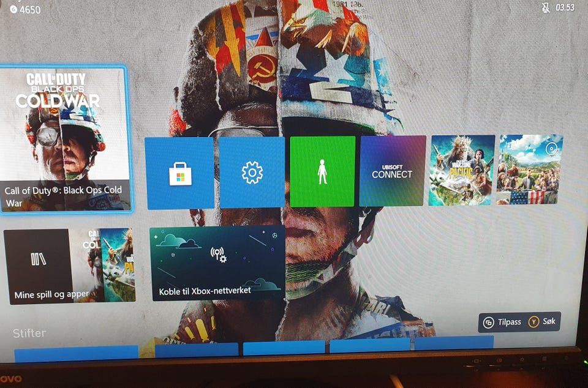Image resolution: width=588 pixels, height=388 pixels.
Task: Click the Tilpass customize button
Action: coord(502,323)
